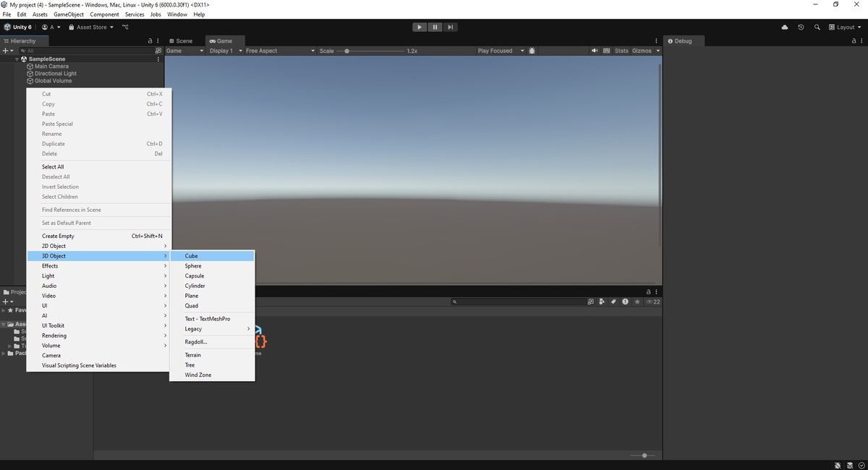Adjust the Game view Scale slider
The width and height of the screenshot is (868, 470).
click(x=369, y=51)
